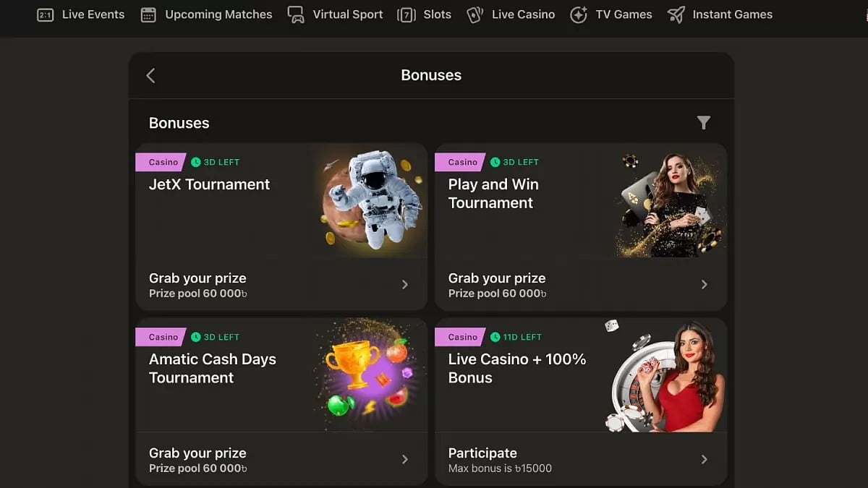The width and height of the screenshot is (868, 488).
Task: Click the TV Games icon
Action: [579, 14]
